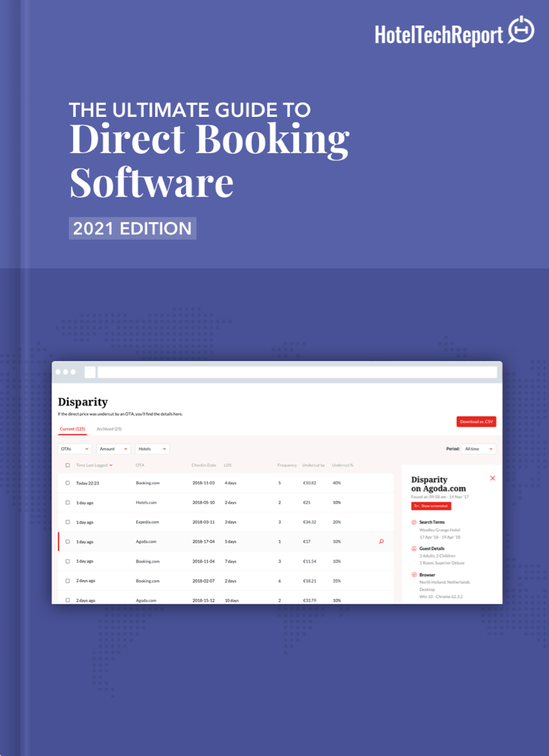The image size is (549, 756).
Task: Click the €34.32 undercut amount
Action: [309, 522]
